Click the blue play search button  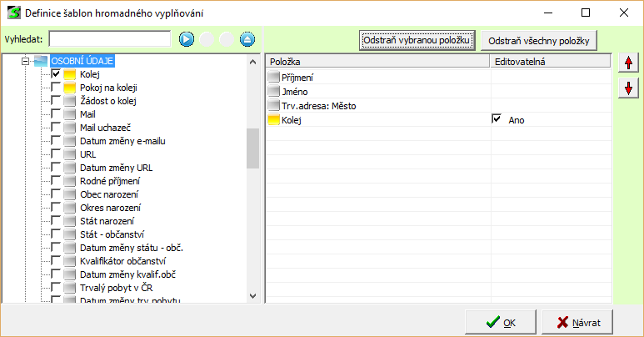(186, 39)
